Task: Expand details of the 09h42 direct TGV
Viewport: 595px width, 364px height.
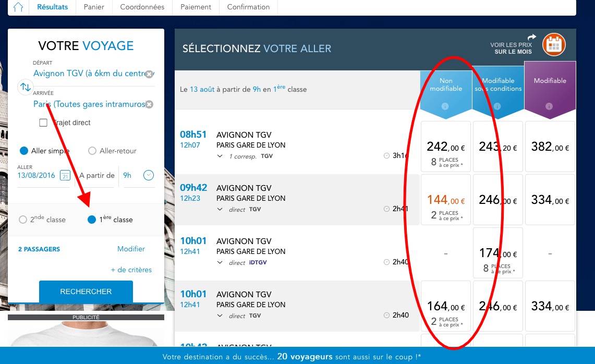Action: tap(220, 209)
